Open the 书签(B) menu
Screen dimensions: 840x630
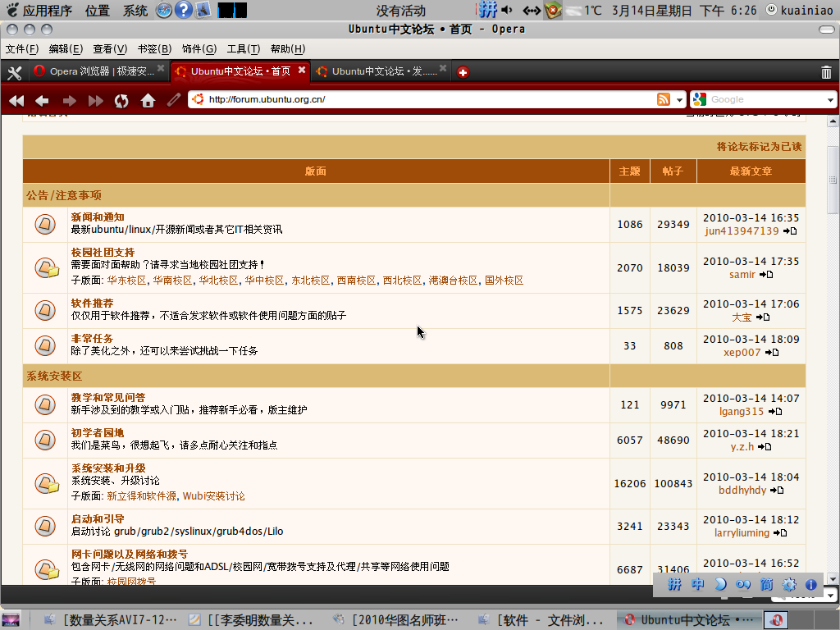[x=154, y=49]
